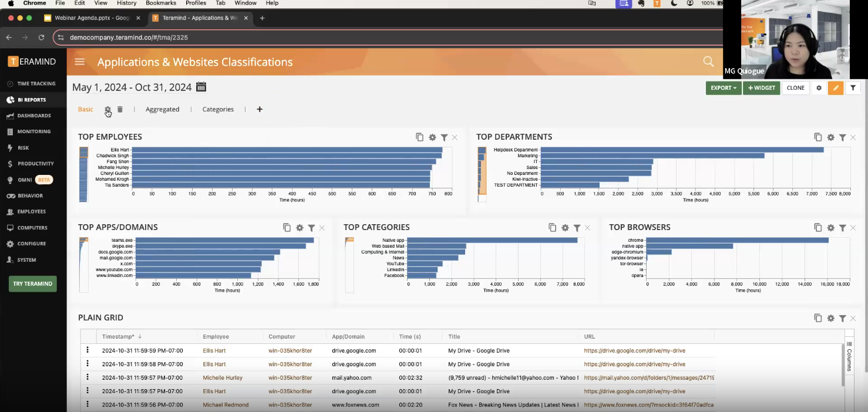This screenshot has width=868, height=412.
Task: Sort by Timestamp column header
Action: point(122,336)
